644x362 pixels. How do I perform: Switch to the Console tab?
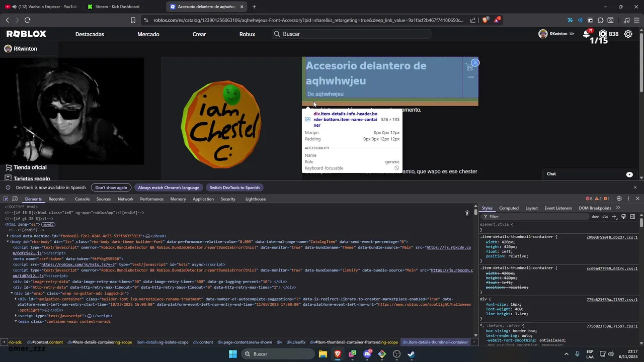[x=82, y=199]
